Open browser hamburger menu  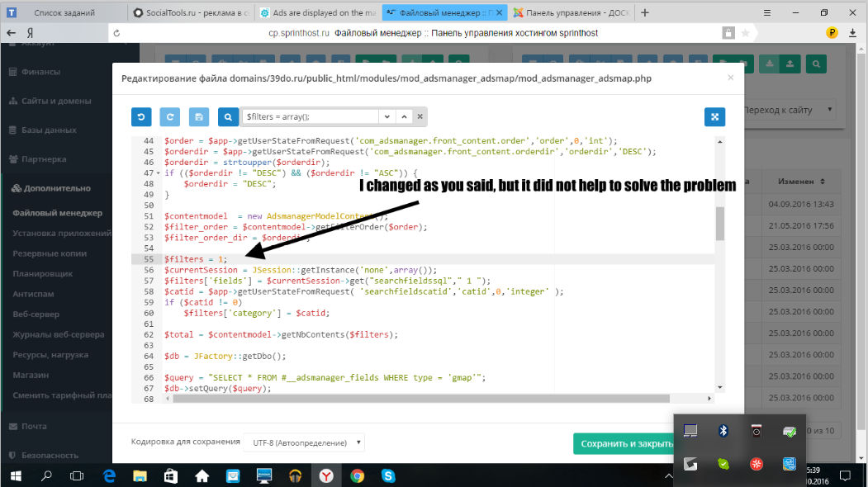(x=767, y=12)
